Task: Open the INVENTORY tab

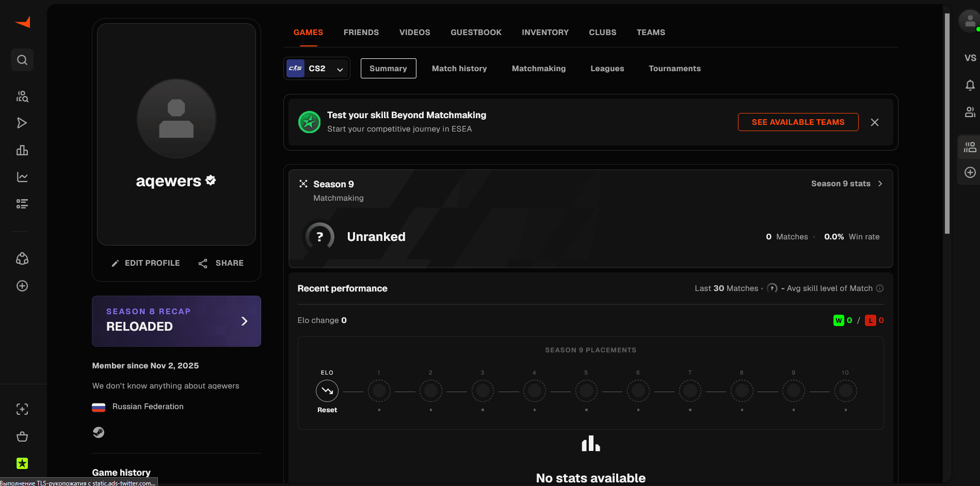Action: (x=545, y=33)
